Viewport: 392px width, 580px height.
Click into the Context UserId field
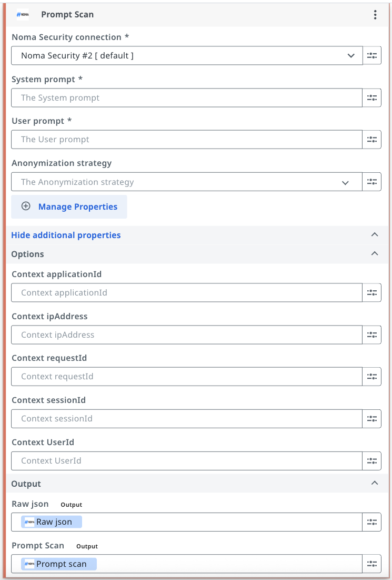click(187, 461)
